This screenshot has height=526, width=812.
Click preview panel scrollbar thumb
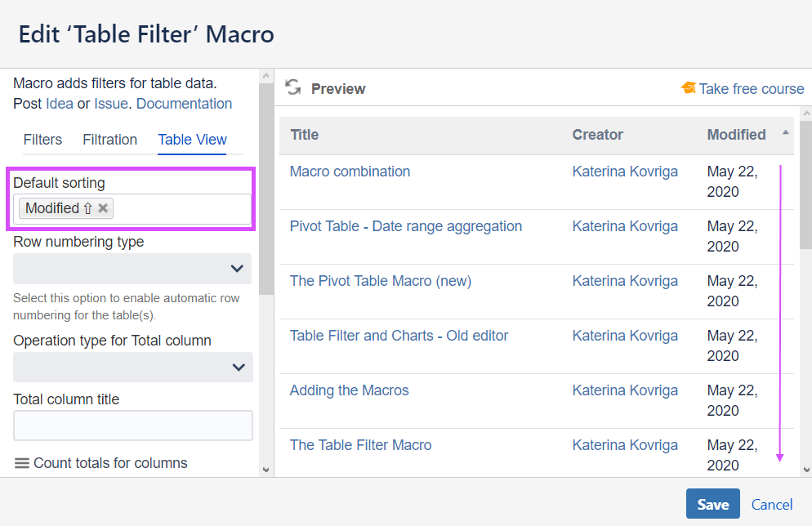pos(805,185)
